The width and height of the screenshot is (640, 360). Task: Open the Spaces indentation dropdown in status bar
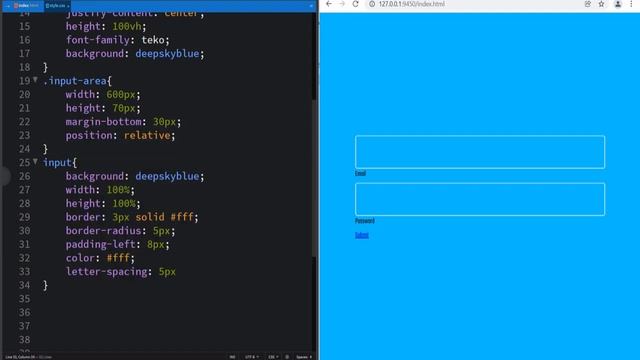(304, 357)
